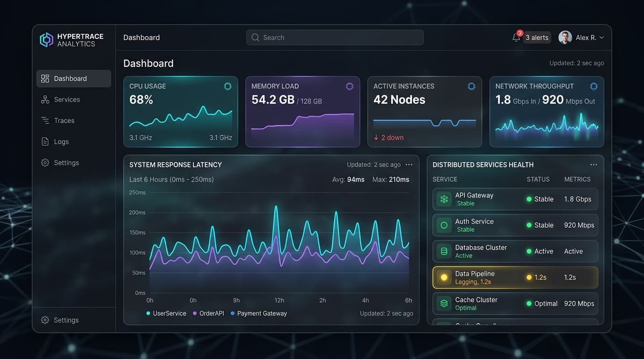Viewport: 644px width, 359px height.
Task: Click the 54.2 GB memory value
Action: [x=273, y=100]
